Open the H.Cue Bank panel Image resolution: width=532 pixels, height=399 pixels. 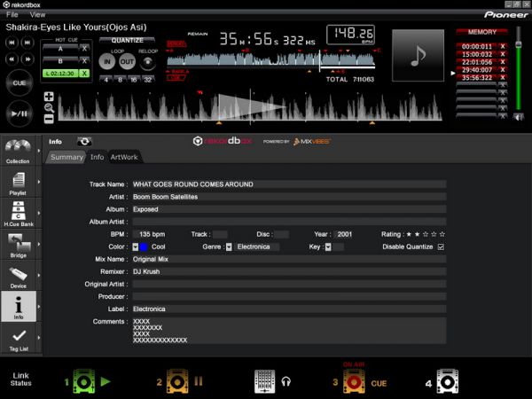[x=18, y=214]
